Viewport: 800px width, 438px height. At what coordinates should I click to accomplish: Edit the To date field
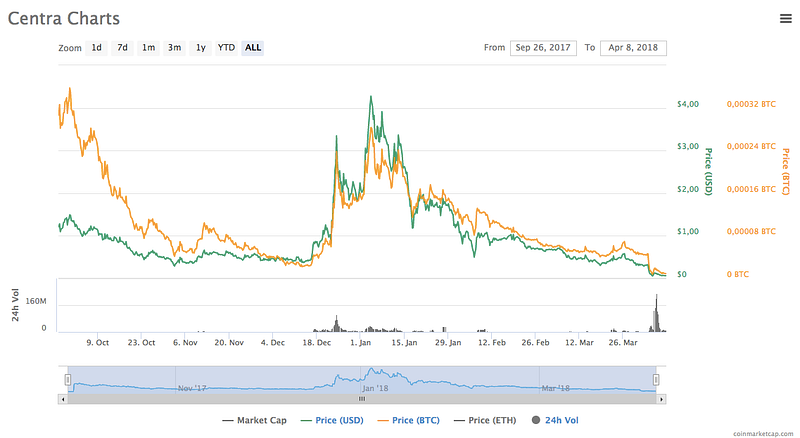(x=633, y=48)
